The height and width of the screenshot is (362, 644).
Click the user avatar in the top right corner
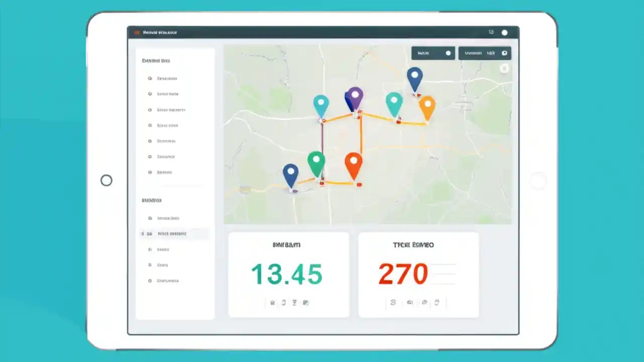tap(504, 32)
